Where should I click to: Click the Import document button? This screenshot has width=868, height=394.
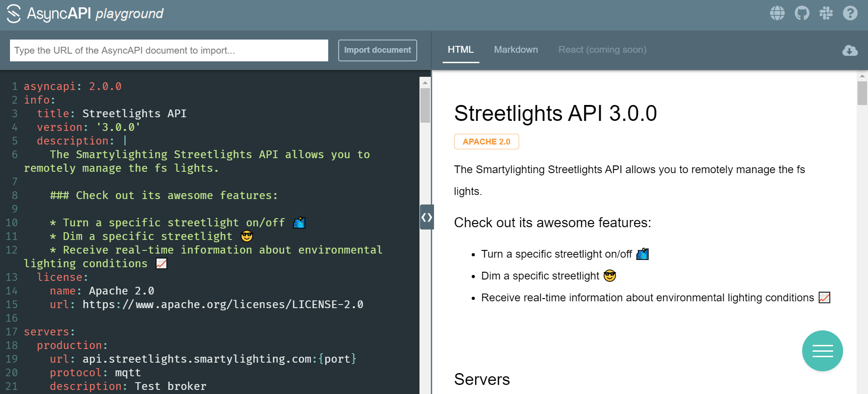point(377,50)
